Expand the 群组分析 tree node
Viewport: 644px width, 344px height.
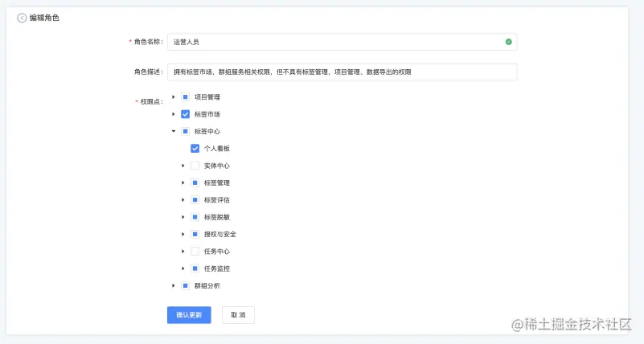174,285
